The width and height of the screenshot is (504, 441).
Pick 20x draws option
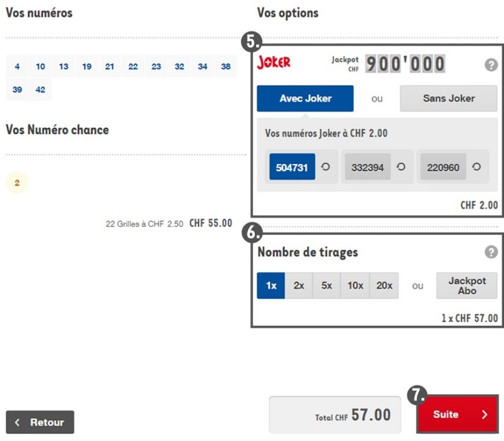[x=384, y=285]
